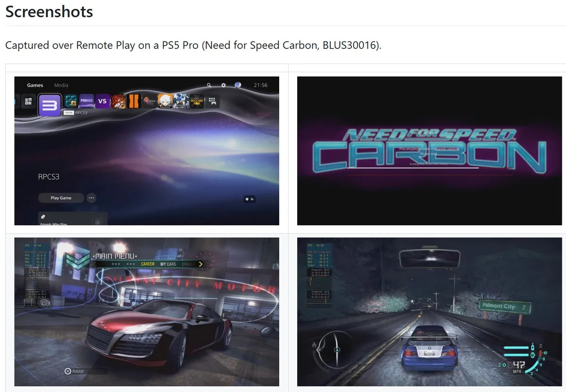Screen dimensions: 566x392
Task: Select the Second Son game tile
Action: coord(197,101)
